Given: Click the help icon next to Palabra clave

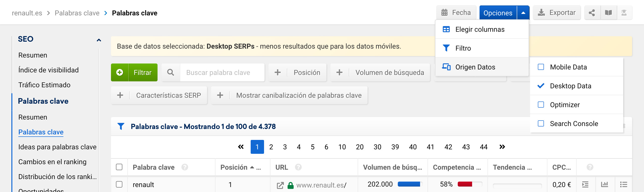Looking at the screenshot, I should coord(185,167).
